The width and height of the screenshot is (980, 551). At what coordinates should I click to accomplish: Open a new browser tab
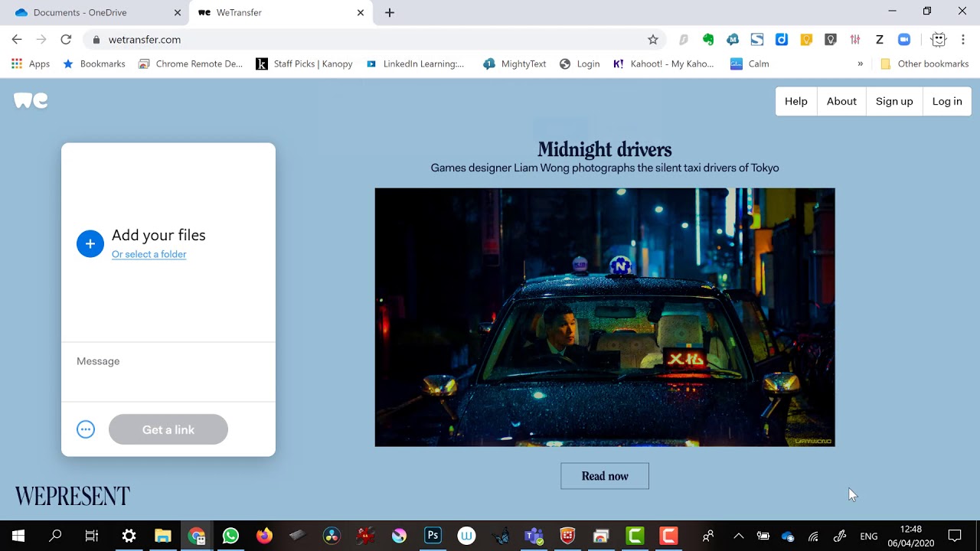pyautogui.click(x=390, y=12)
